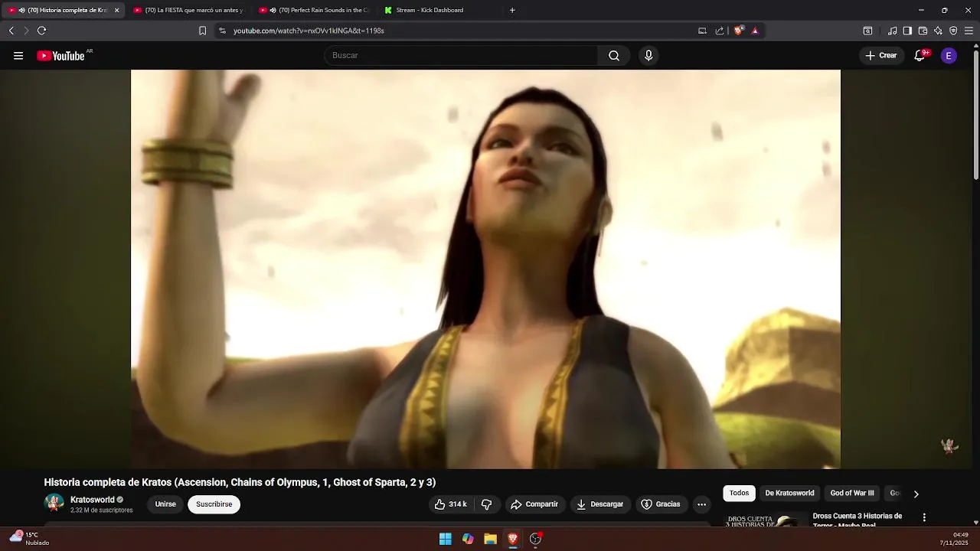Click the Buscar search field

pos(461,56)
